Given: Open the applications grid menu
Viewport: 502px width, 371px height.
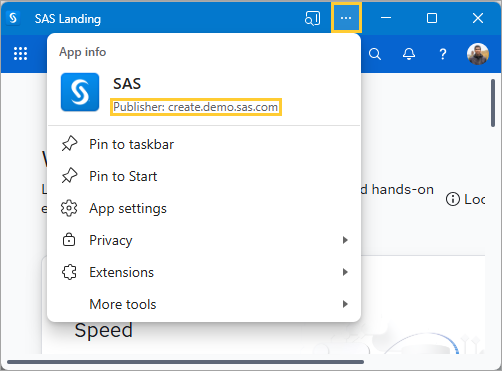Looking at the screenshot, I should click(20, 54).
